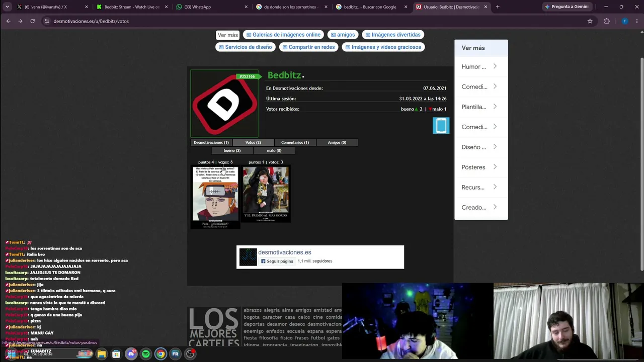Open the FR app in the taskbar

click(x=175, y=354)
